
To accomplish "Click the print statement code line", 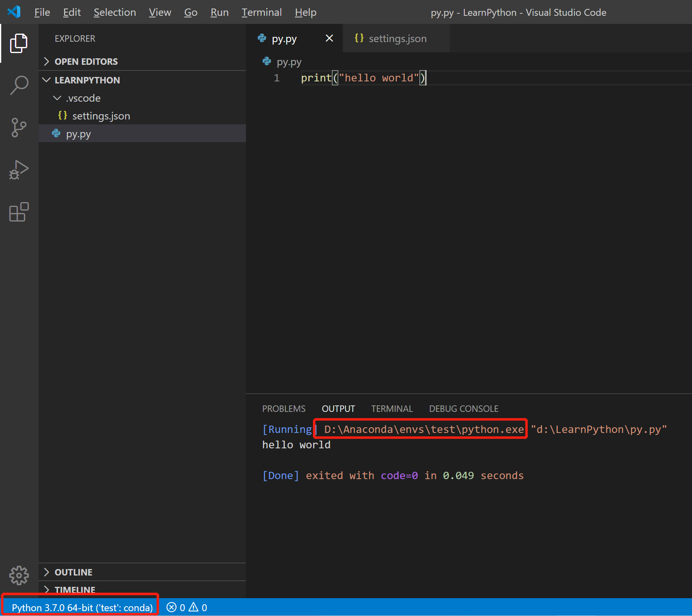I will tap(363, 78).
